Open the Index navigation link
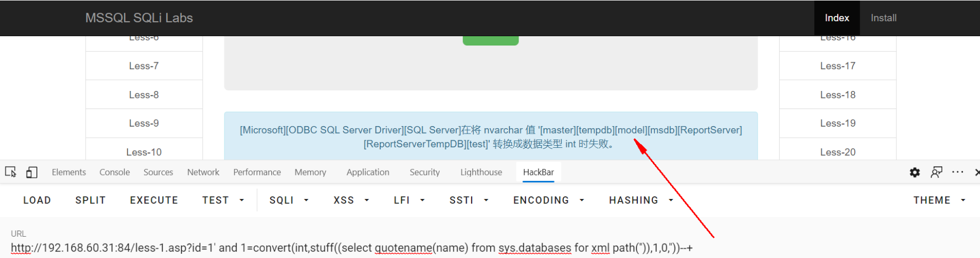Screen dimensions: 980x258 coord(837,18)
